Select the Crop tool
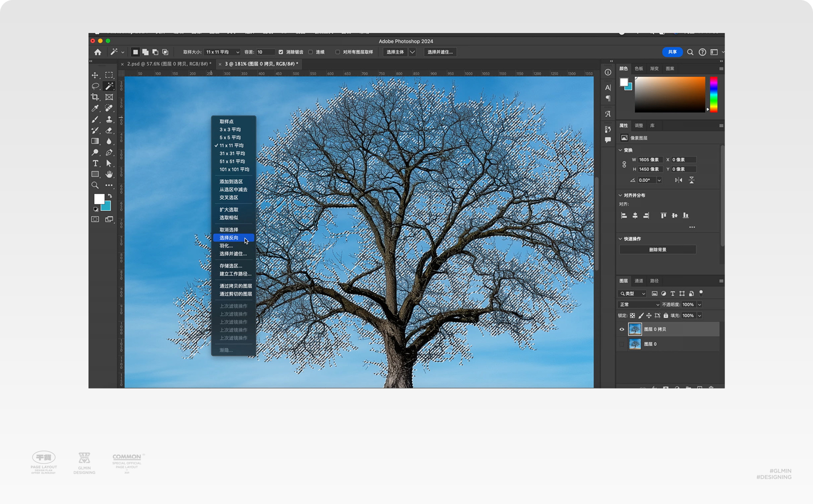Viewport: 813px width, 504px height. (x=95, y=97)
